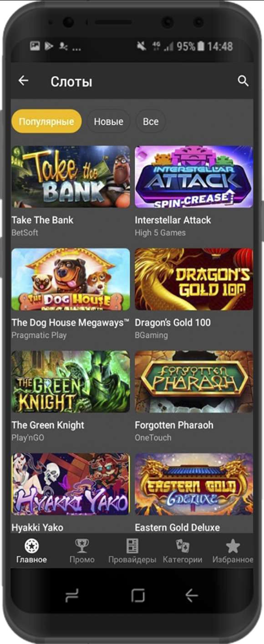Screen dimensions: 264x644
Task: Open the Take The Bank slot thumbnail
Action: pyautogui.click(x=71, y=177)
